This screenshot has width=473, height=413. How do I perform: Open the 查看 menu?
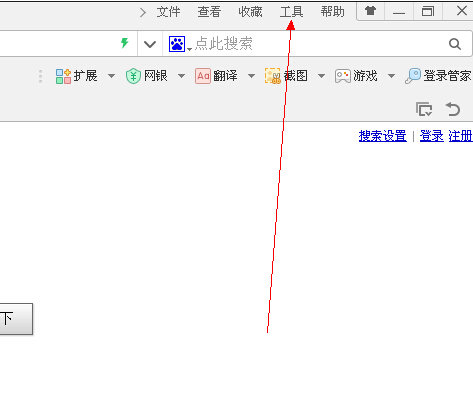[209, 12]
